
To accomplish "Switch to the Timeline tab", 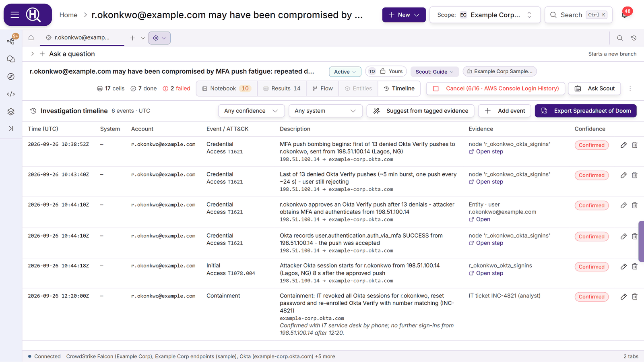I will tap(399, 89).
